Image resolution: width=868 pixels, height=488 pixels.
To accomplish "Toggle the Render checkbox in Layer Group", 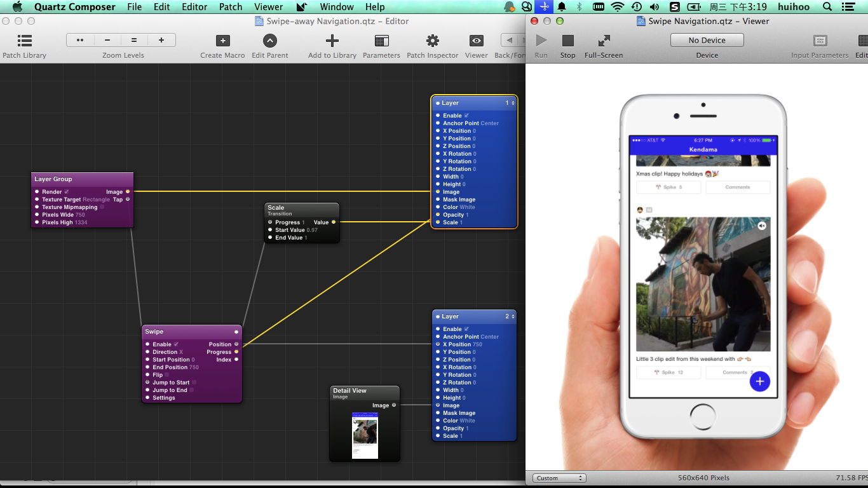I will tap(67, 192).
